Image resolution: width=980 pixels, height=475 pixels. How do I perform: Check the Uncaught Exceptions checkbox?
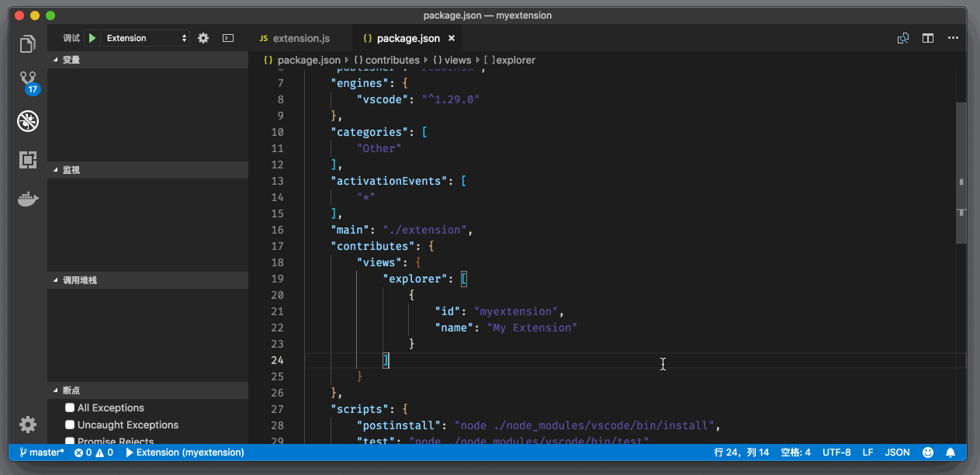(x=70, y=425)
